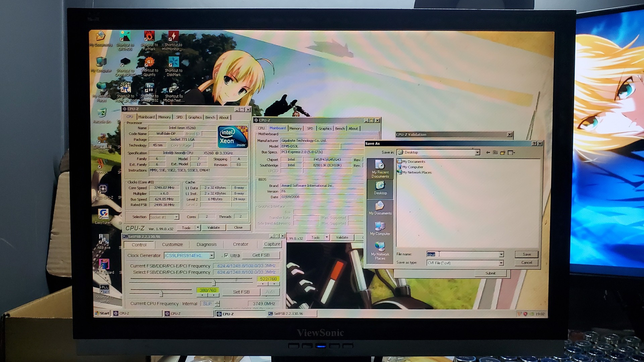Open the ABS.exe desktop icon
Screen dimensions: 644x362
104,242
